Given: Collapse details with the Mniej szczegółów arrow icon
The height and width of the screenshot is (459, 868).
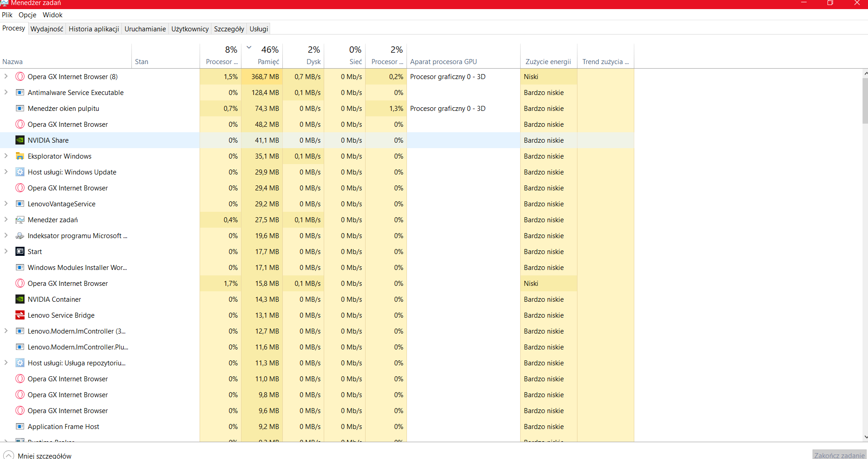Looking at the screenshot, I should coord(9,455).
